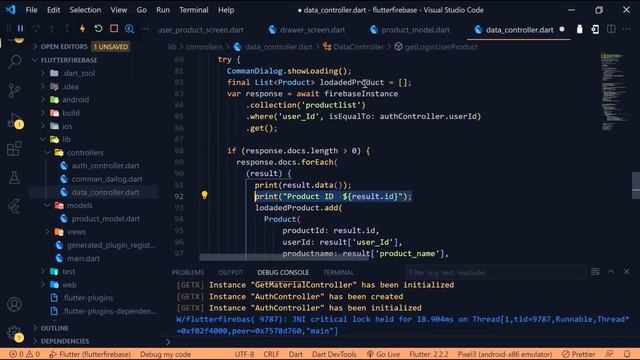Screen dimensions: 640x360
Task: Open the Manage settings gear
Action: 15,333
